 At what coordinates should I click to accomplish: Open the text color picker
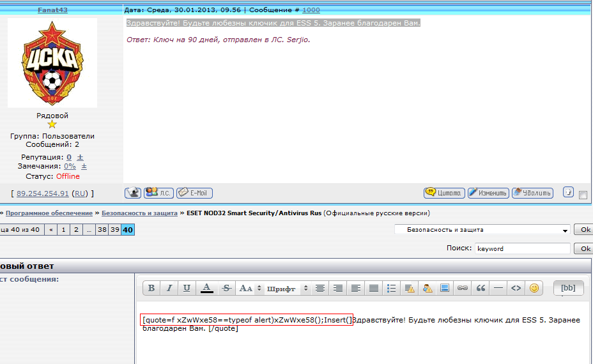click(206, 288)
